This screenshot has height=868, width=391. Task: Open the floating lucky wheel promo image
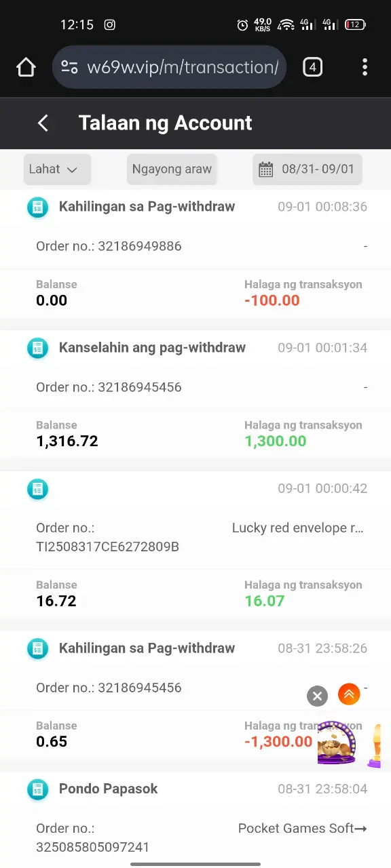pyautogui.click(x=337, y=743)
